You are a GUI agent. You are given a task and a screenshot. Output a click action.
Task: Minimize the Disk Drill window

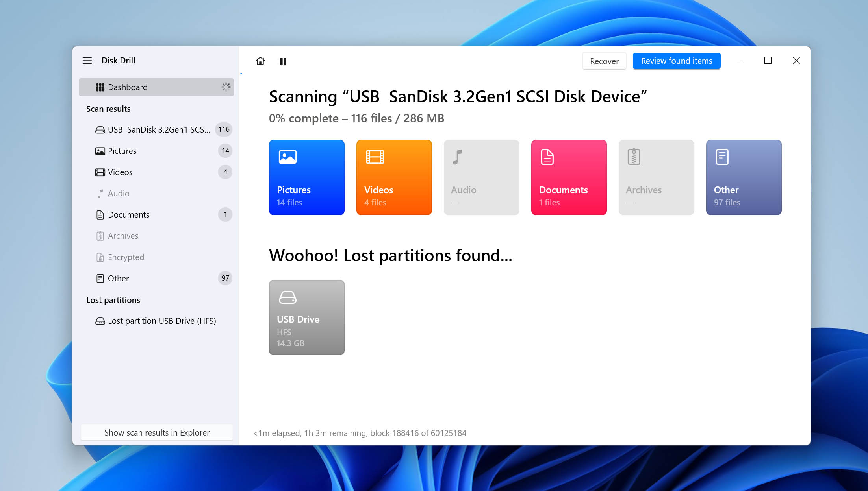click(x=740, y=61)
